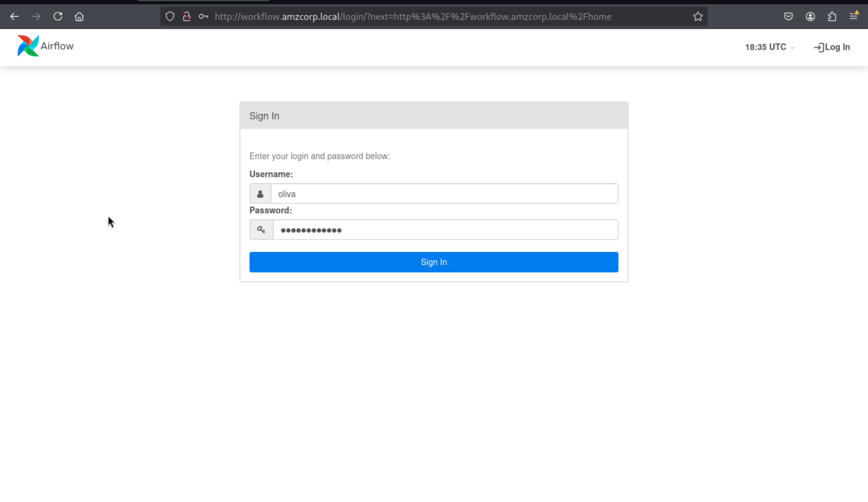
Task: Open Firefox application hamburger menu
Action: [853, 17]
